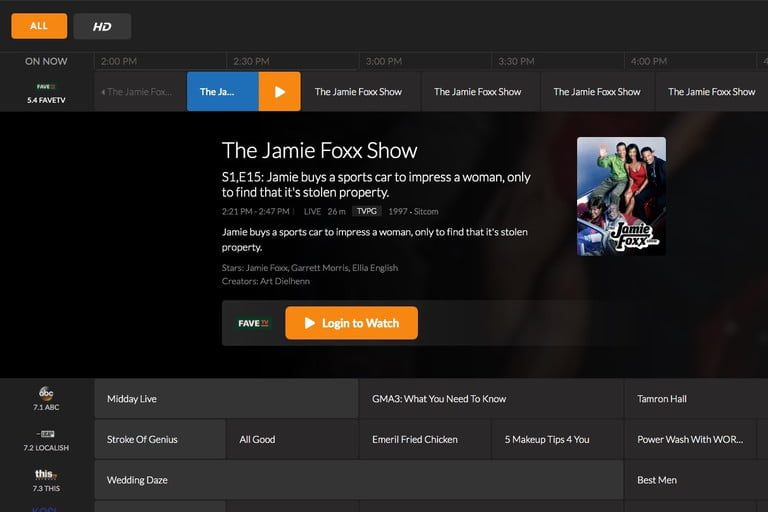Click the orange play button in guide row
768x512 pixels.
279,92
